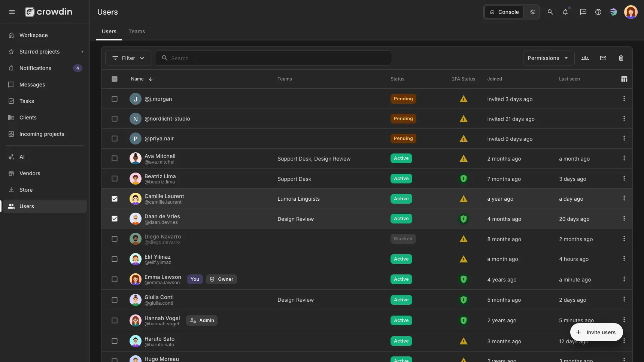Open the messages chat icon in the header
The image size is (644, 362).
click(583, 12)
